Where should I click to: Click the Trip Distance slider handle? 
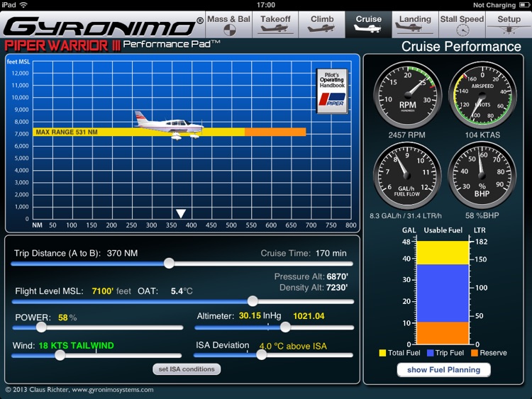coord(169,264)
